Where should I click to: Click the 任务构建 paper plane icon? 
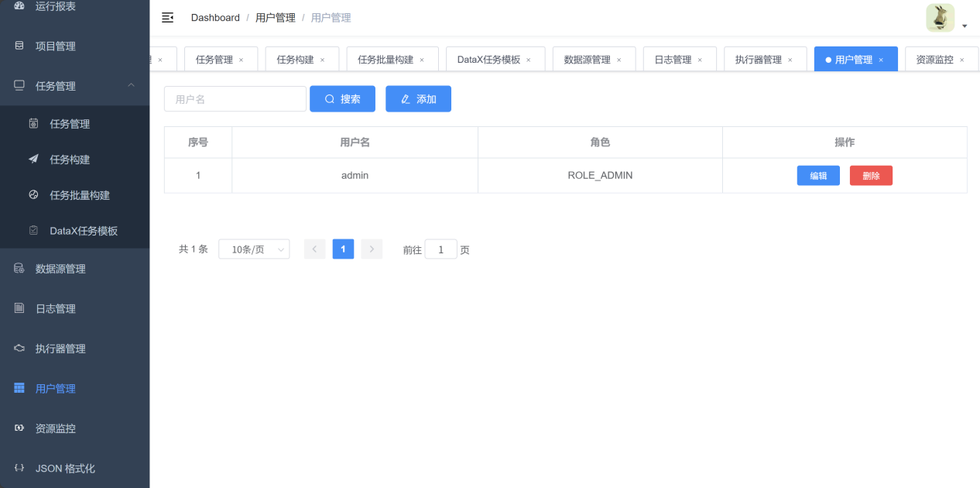33,160
